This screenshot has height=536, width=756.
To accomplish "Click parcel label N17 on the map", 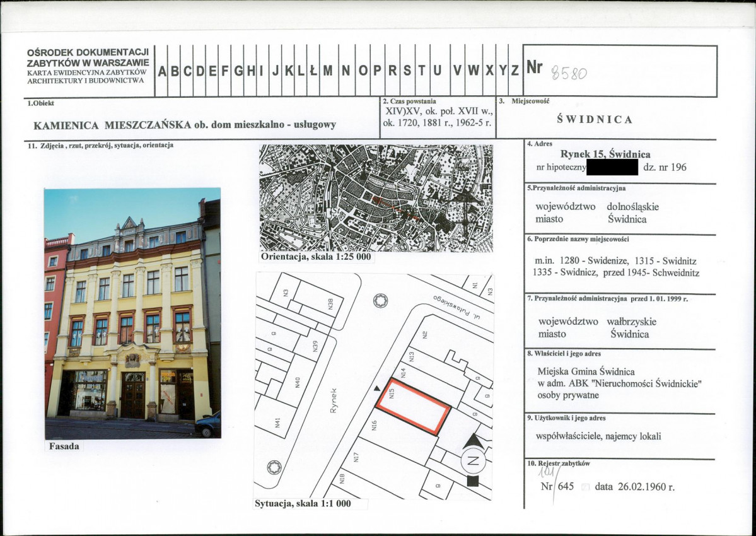I will tap(356, 457).
